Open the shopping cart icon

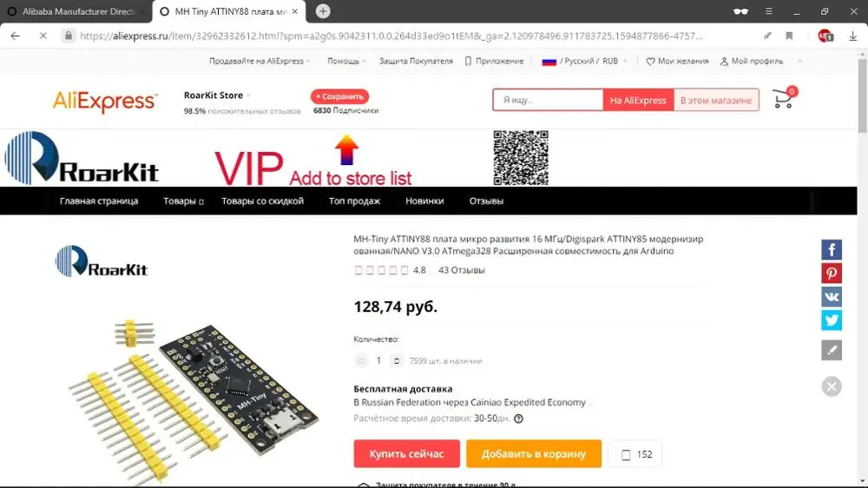[784, 99]
